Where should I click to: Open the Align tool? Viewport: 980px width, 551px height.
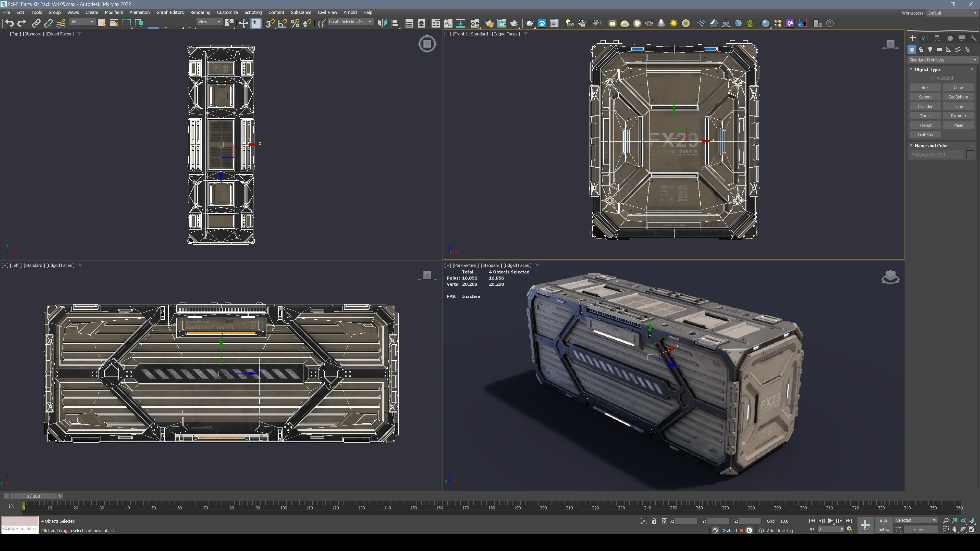(x=395, y=23)
